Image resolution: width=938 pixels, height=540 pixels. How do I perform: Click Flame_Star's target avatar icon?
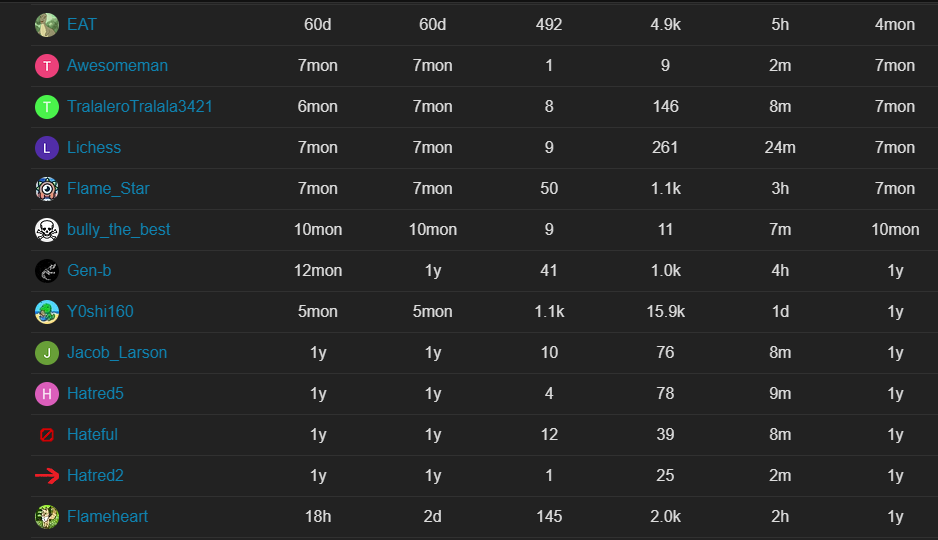pos(46,189)
